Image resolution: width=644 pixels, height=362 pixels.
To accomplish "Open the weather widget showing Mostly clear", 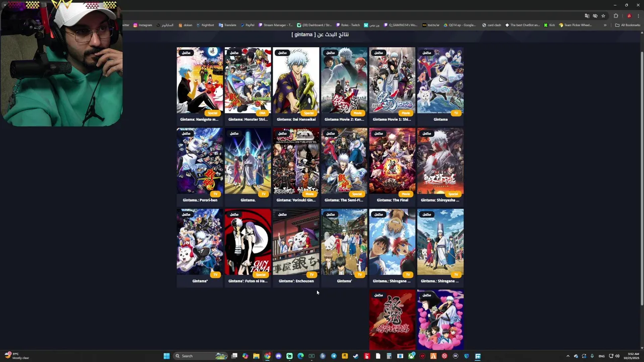I will (x=16, y=356).
